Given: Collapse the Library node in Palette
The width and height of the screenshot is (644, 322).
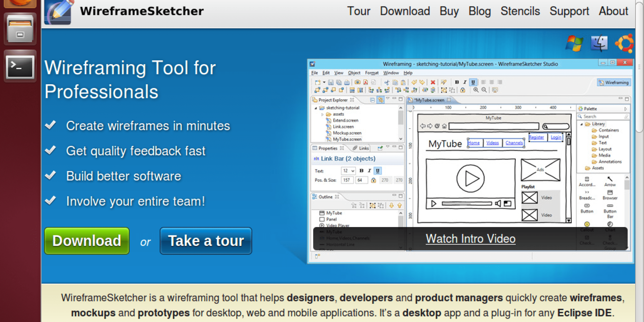Looking at the screenshot, I should [x=581, y=124].
